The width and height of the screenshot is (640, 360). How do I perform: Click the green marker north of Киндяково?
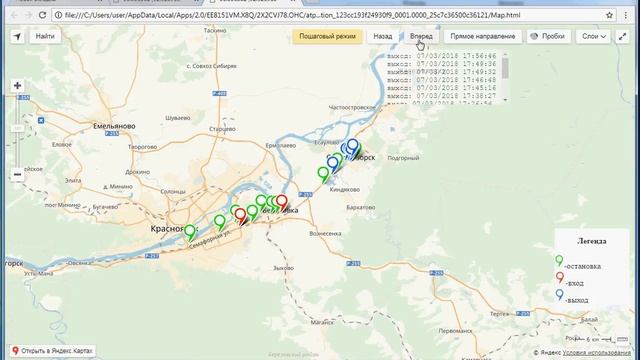pos(323,175)
